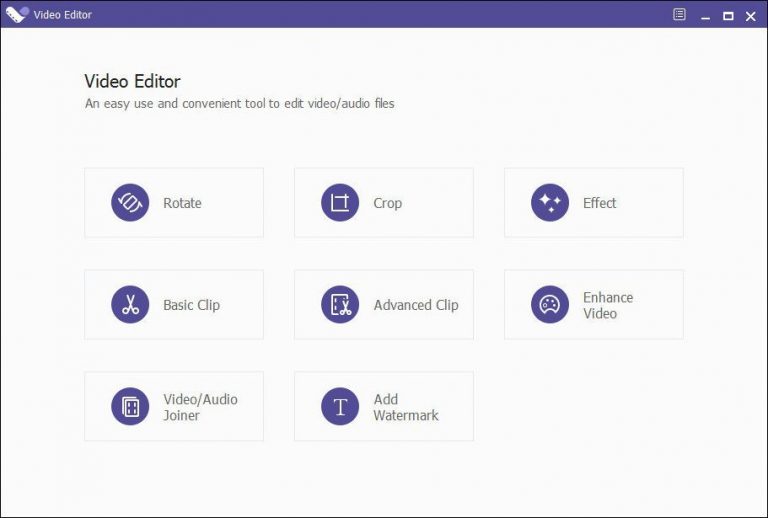Select the Enhance Video text

pos(608,306)
